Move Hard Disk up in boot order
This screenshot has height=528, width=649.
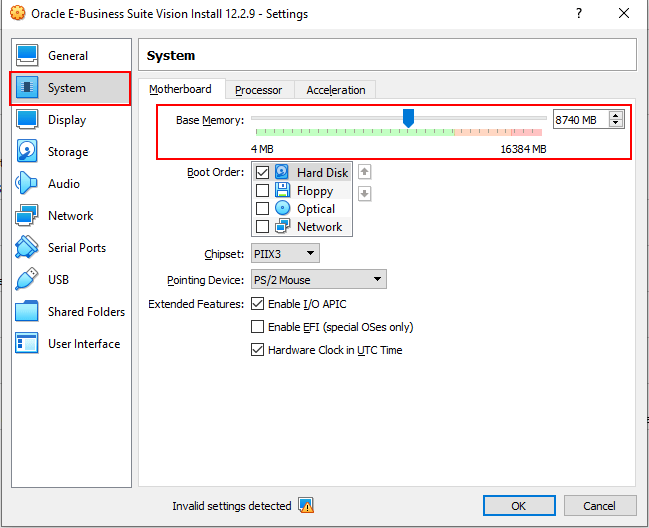click(365, 172)
